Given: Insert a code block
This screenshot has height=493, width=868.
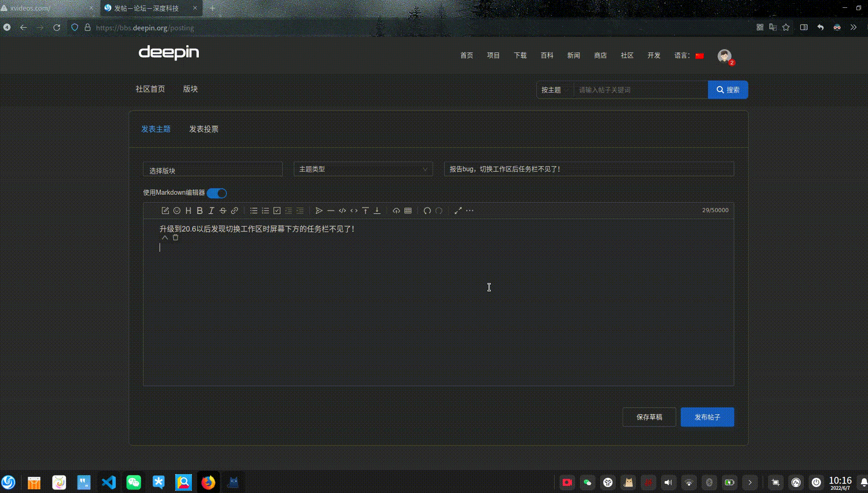Looking at the screenshot, I should coord(342,211).
